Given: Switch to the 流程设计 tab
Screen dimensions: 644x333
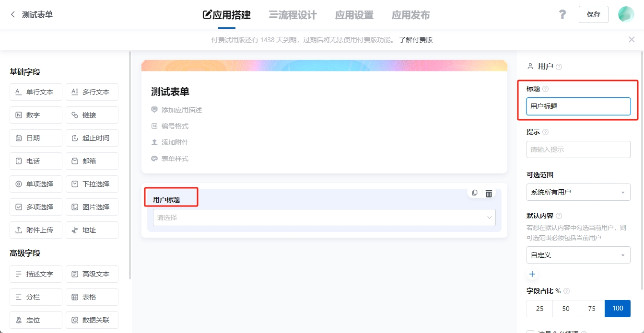Looking at the screenshot, I should point(293,15).
